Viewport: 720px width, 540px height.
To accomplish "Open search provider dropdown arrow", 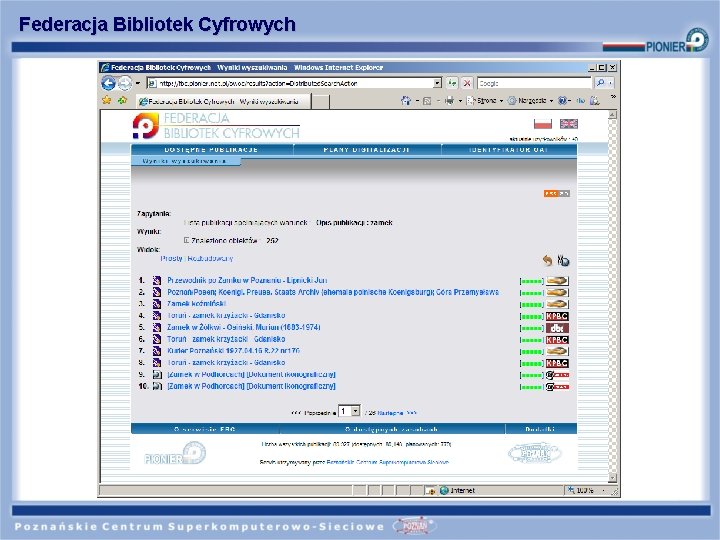I will [x=610, y=83].
